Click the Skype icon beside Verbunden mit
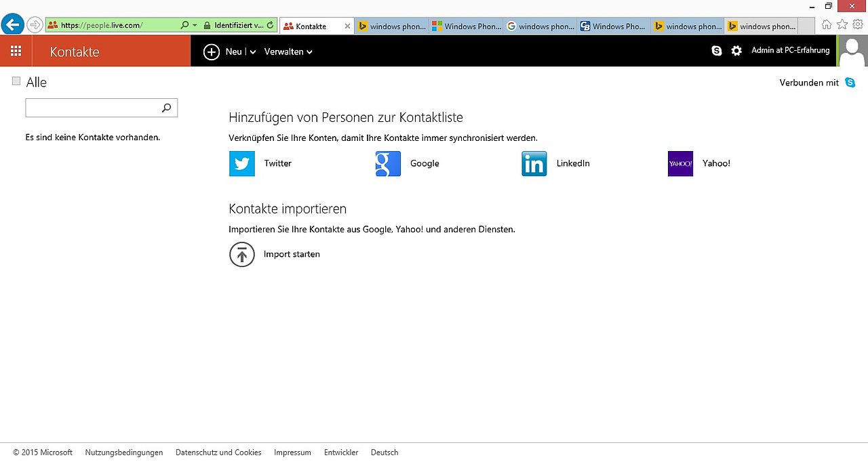Image resolution: width=868 pixels, height=462 pixels. 850,83
